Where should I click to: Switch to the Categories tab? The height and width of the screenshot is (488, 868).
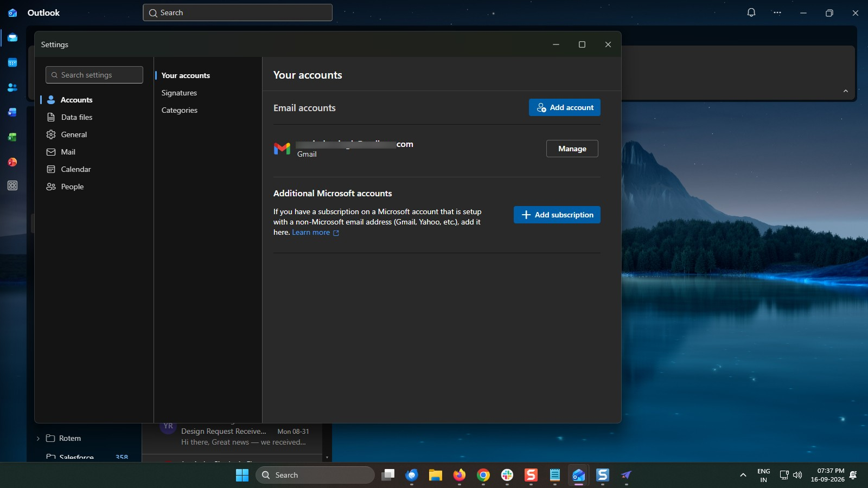(179, 110)
